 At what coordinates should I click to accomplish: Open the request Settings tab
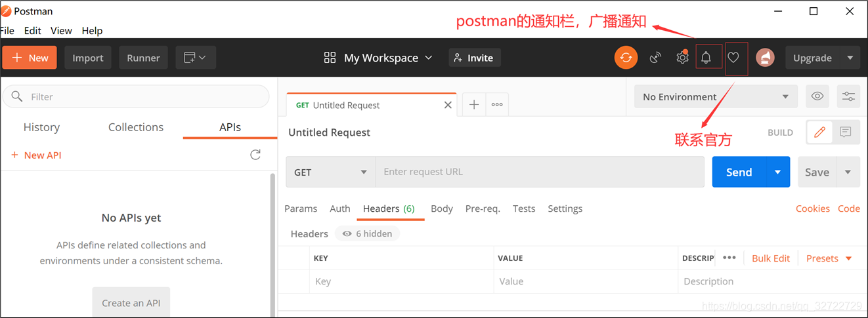click(x=565, y=209)
